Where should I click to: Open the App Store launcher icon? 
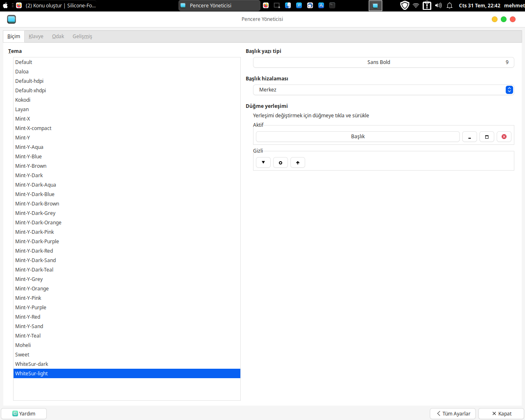tap(321, 5)
